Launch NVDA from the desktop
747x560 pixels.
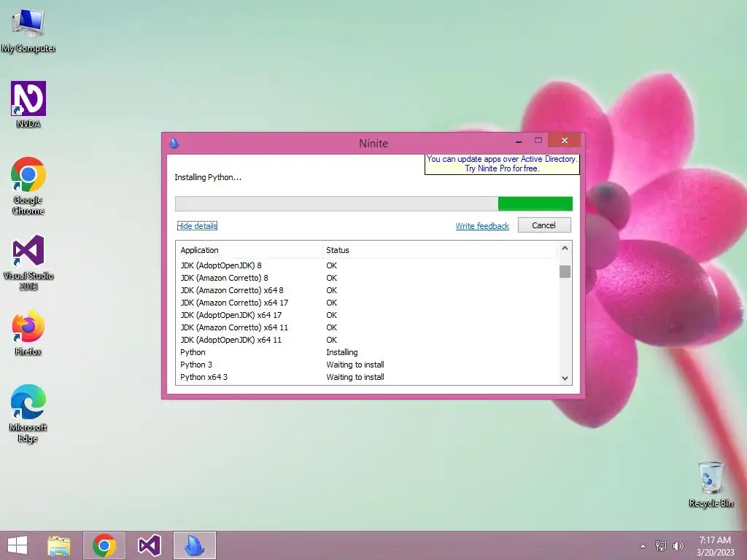pyautogui.click(x=28, y=105)
